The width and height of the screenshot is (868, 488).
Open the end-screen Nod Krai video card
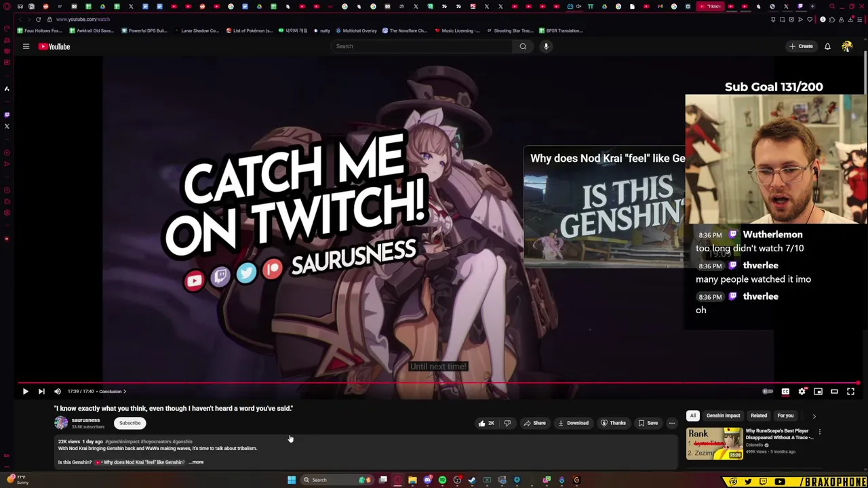point(604,207)
